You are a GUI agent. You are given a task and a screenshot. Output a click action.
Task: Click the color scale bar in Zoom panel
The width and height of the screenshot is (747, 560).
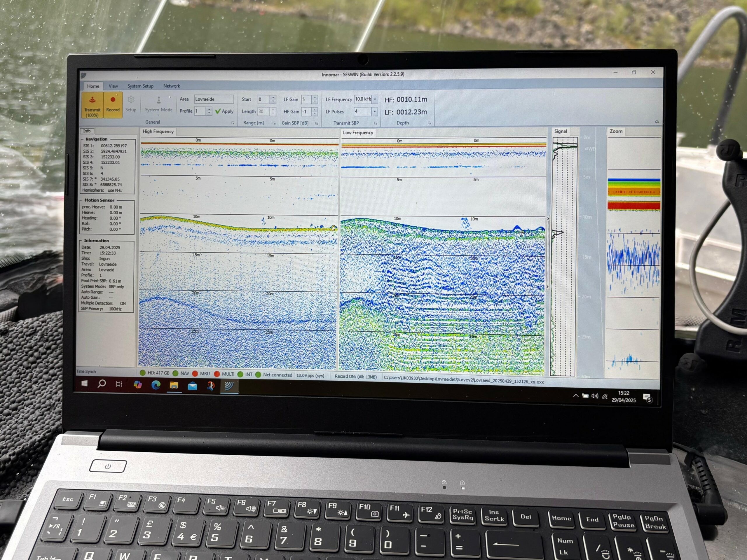(x=634, y=195)
